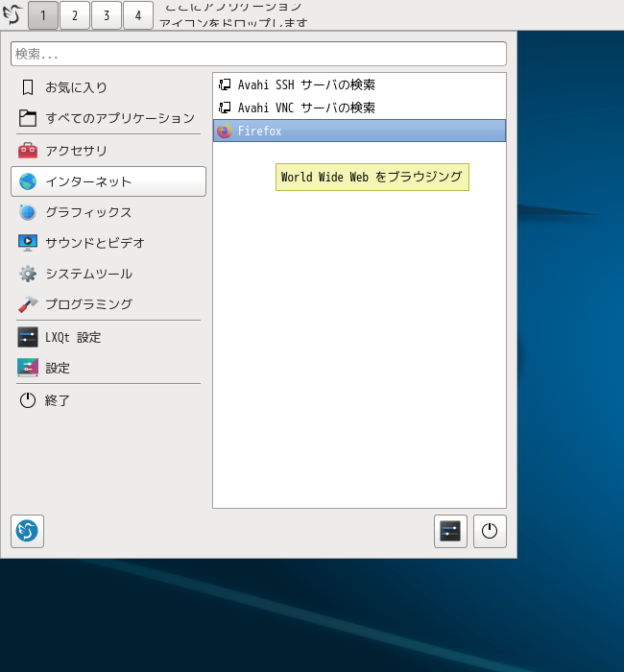Click the blue bird user button
This screenshot has width=624, height=672.
[x=28, y=532]
